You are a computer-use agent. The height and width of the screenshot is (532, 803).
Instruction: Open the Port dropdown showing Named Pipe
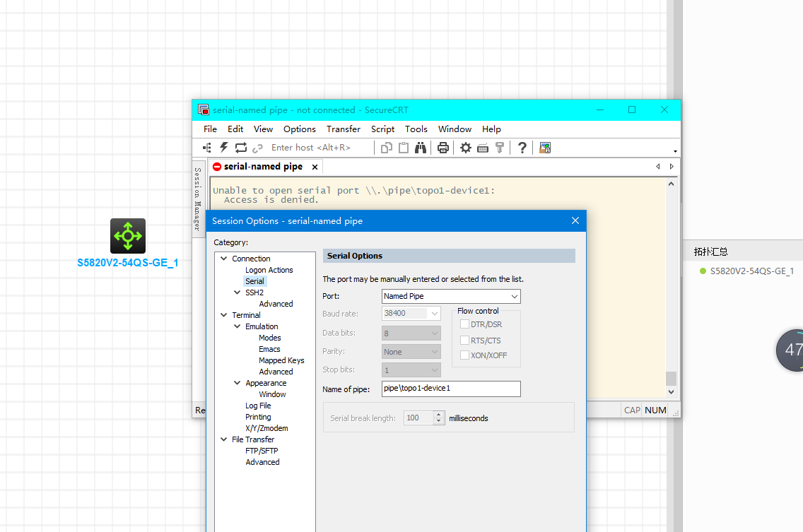click(x=451, y=296)
